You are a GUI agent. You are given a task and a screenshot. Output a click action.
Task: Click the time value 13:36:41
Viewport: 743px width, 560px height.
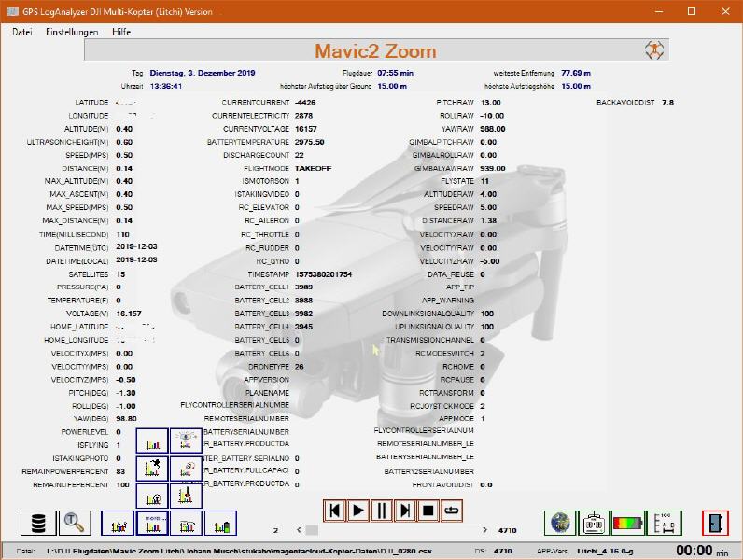166,86
